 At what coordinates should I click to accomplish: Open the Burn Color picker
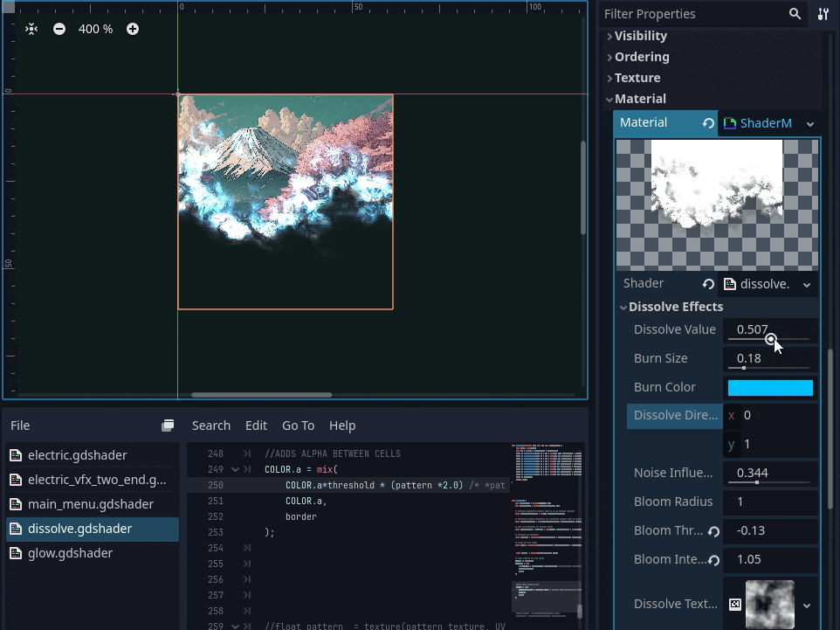click(x=770, y=388)
